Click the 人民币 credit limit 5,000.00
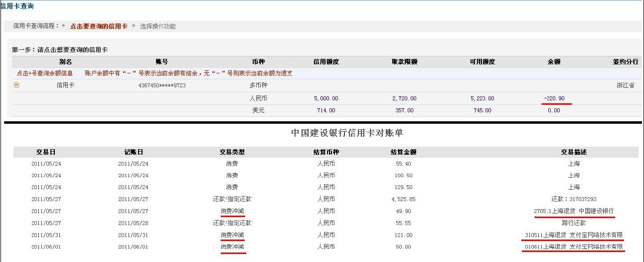Image resolution: width=644 pixels, height=262 pixels. [326, 98]
